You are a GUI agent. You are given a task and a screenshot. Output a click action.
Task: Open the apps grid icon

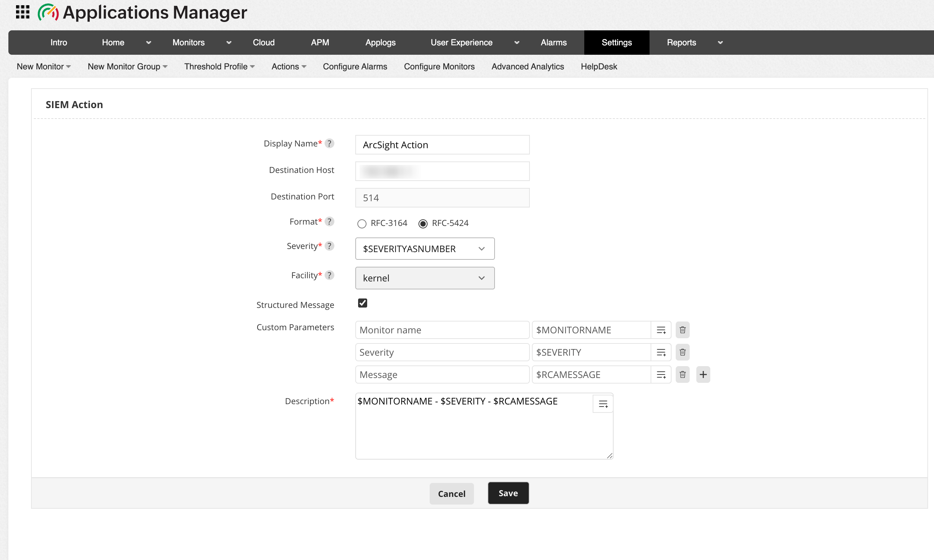22,12
